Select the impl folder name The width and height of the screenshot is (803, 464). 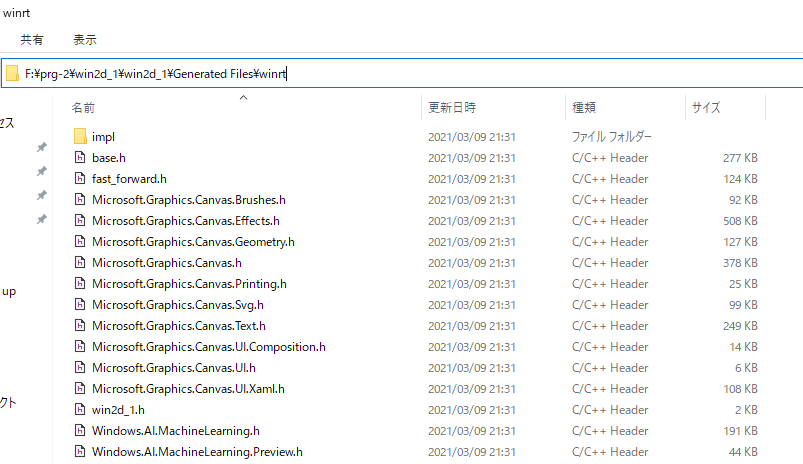[x=103, y=137]
